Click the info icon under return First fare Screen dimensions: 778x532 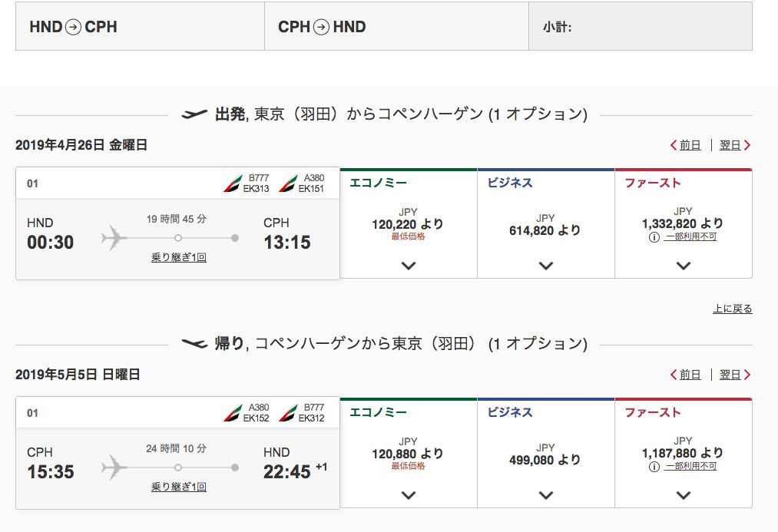click(x=654, y=466)
